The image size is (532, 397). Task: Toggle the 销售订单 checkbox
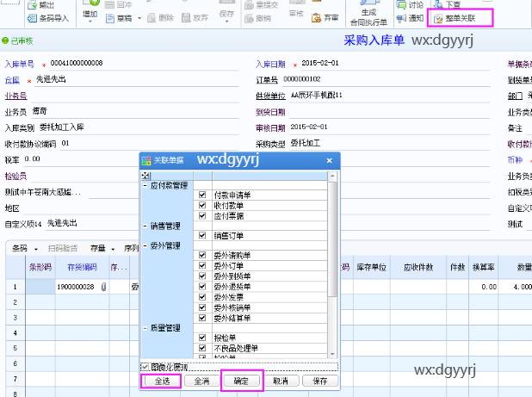(x=202, y=235)
